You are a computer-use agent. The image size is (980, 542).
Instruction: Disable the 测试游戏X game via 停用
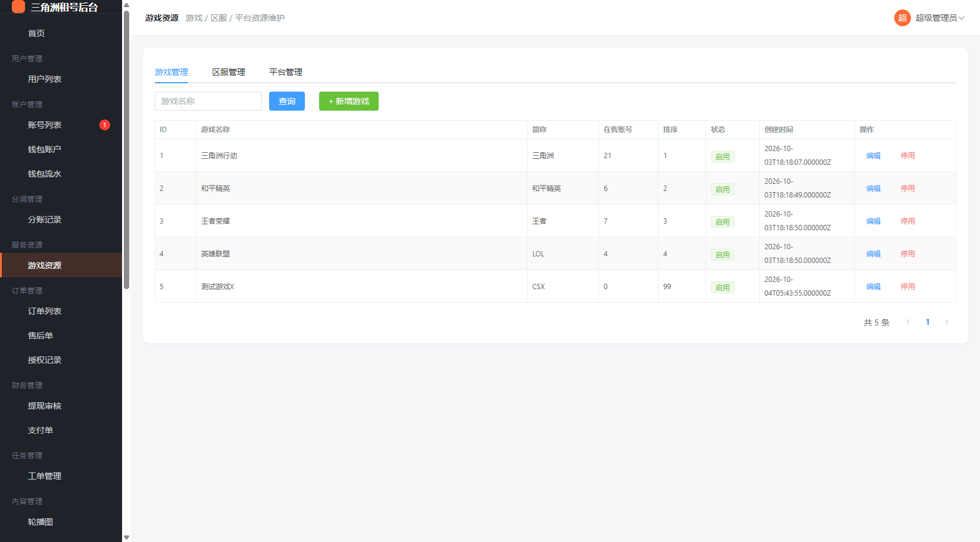tap(907, 287)
